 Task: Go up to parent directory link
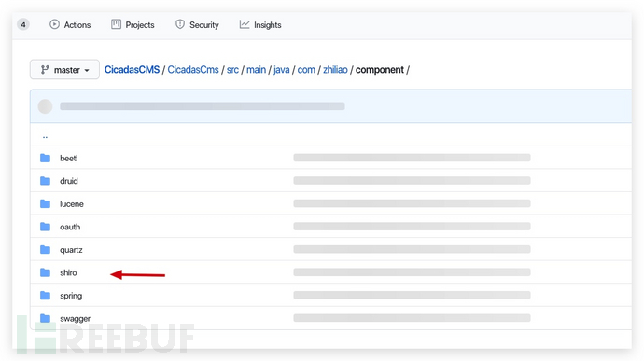pos(45,136)
